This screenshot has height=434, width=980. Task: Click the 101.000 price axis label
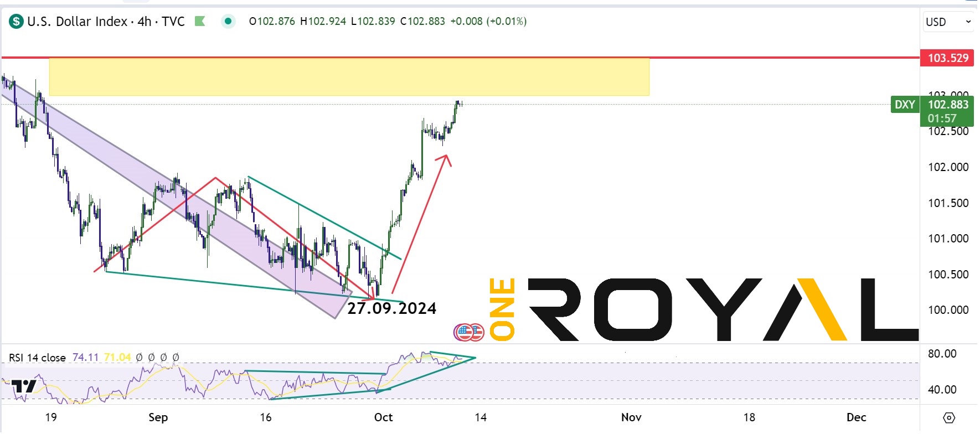948,239
